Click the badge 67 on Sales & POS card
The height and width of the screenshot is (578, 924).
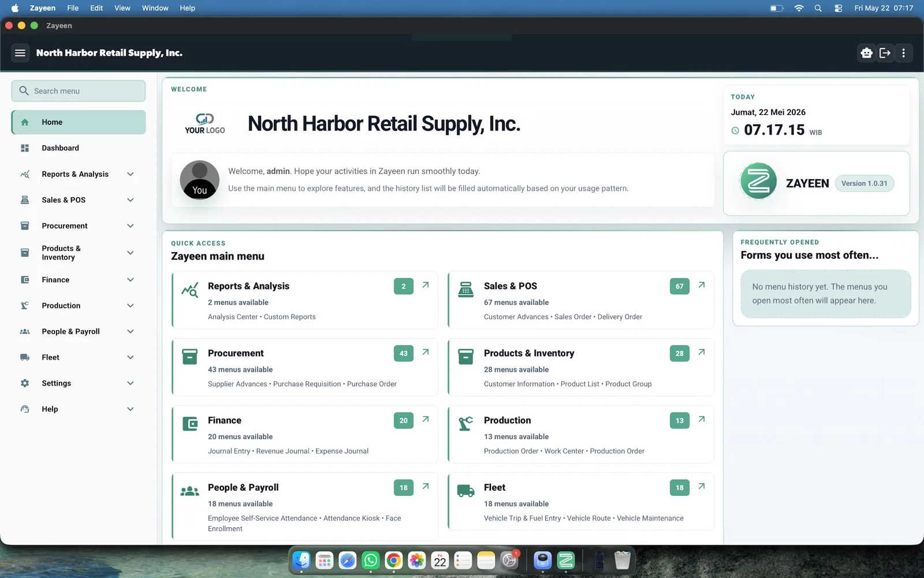pos(680,286)
